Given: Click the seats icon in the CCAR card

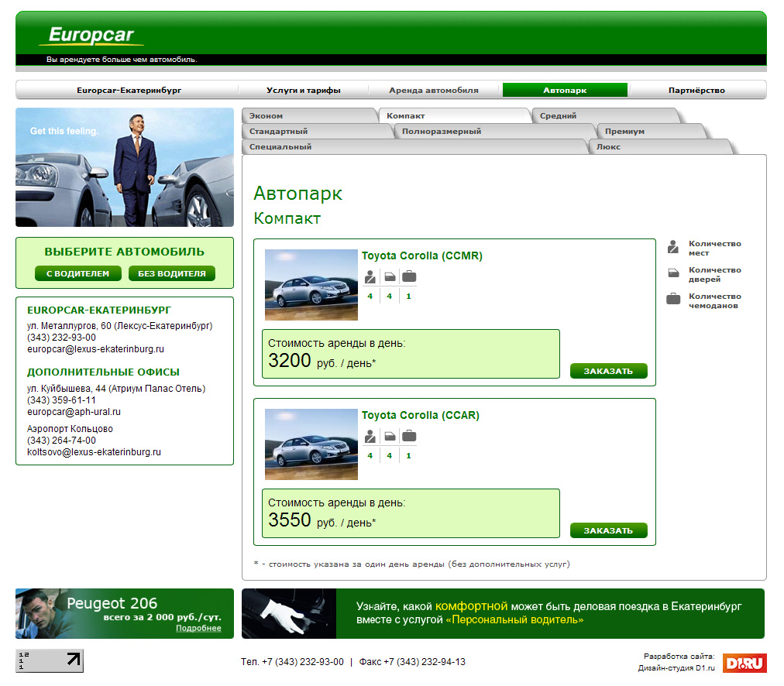Looking at the screenshot, I should point(370,436).
